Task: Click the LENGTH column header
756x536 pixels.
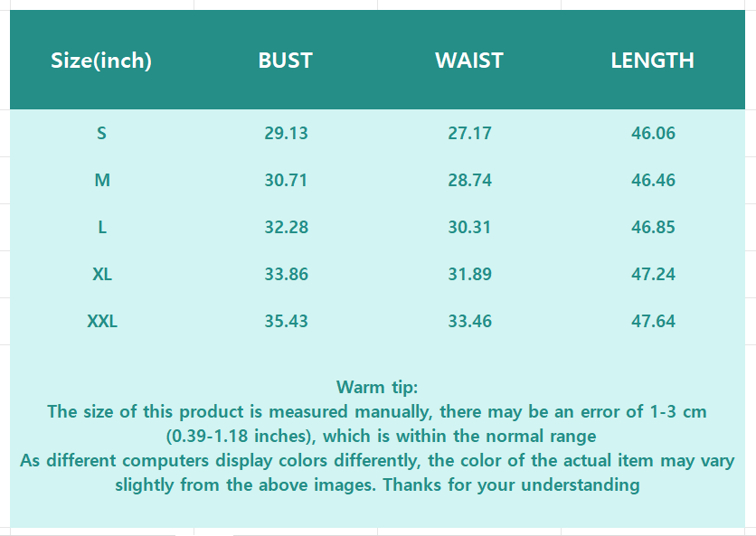Action: point(652,61)
